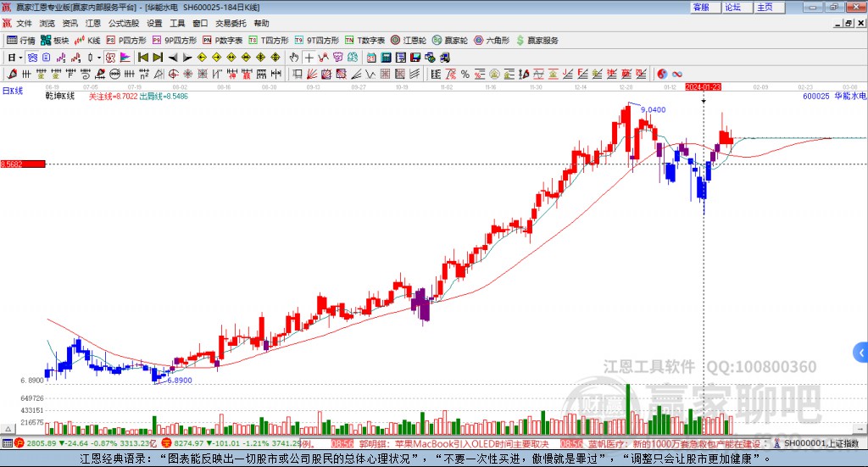Viewport: 868px width, 467px height.
Task: Open the P四方形 tool
Action: pos(126,41)
